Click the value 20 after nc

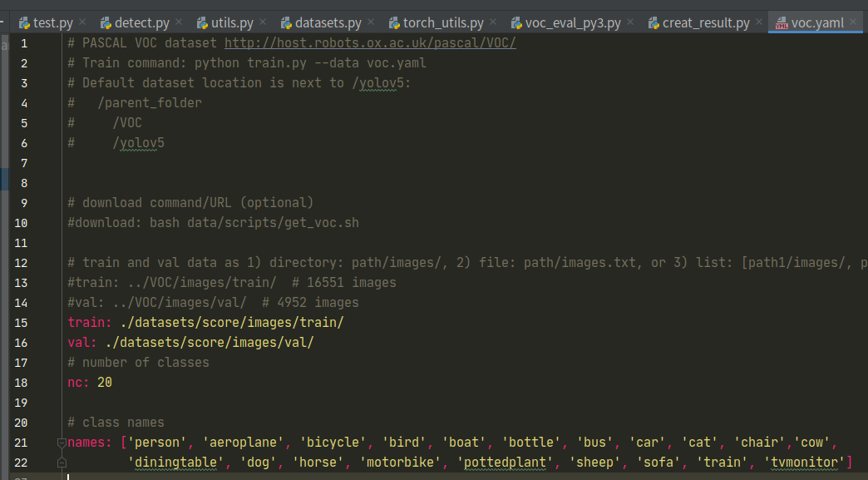[x=105, y=382]
